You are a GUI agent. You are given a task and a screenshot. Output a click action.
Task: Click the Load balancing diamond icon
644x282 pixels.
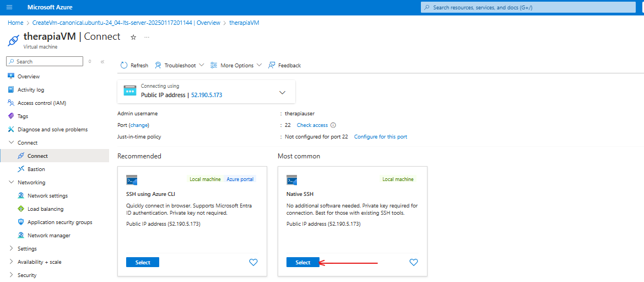pos(21,209)
